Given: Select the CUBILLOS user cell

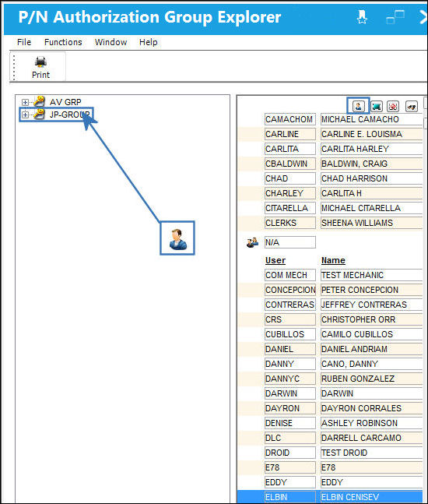Looking at the screenshot, I should (290, 334).
